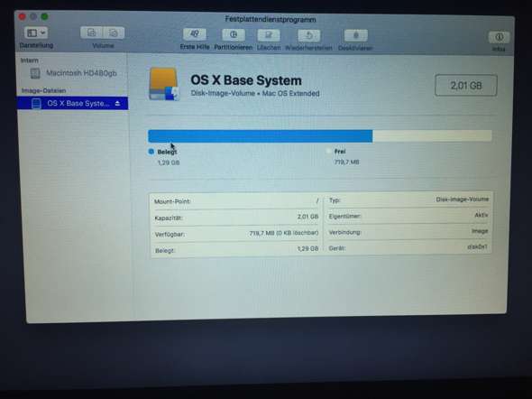The width and height of the screenshot is (532, 399).
Task: Click the blue used-space bar segment
Action: pyautogui.click(x=261, y=135)
